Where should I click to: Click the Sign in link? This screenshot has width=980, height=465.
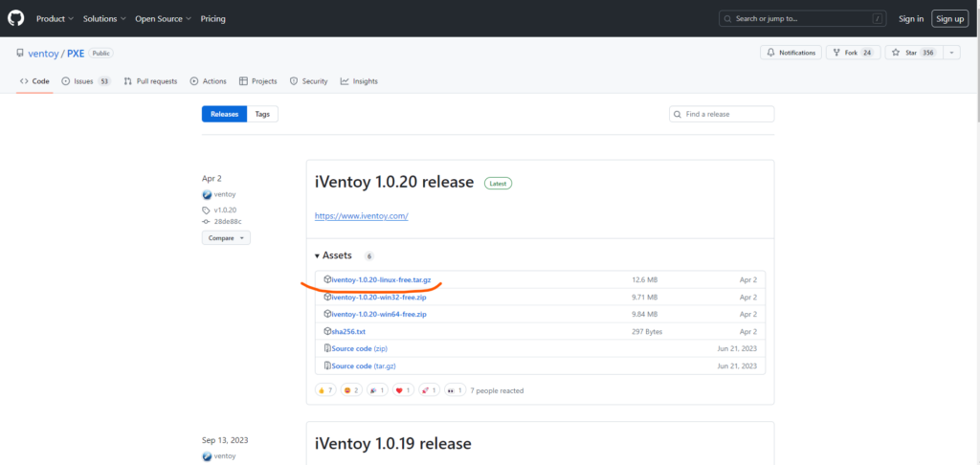pyautogui.click(x=911, y=19)
